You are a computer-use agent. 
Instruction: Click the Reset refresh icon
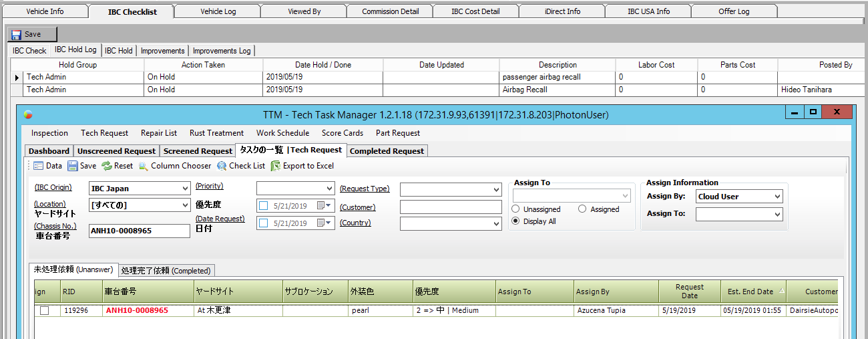[106, 166]
